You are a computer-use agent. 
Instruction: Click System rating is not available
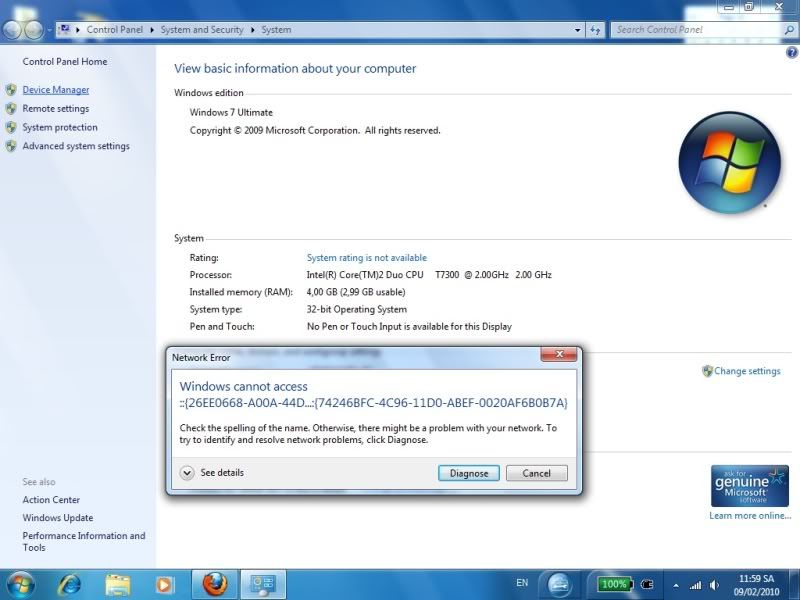[x=366, y=258]
